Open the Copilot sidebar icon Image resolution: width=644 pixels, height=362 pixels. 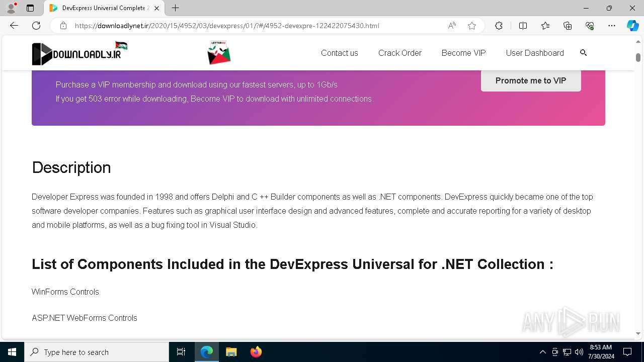[x=632, y=26]
